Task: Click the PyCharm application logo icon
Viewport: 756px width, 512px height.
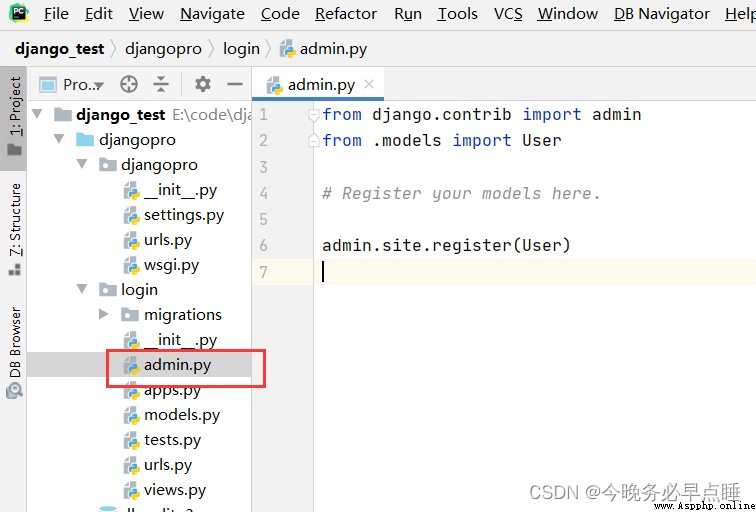Action: point(18,13)
